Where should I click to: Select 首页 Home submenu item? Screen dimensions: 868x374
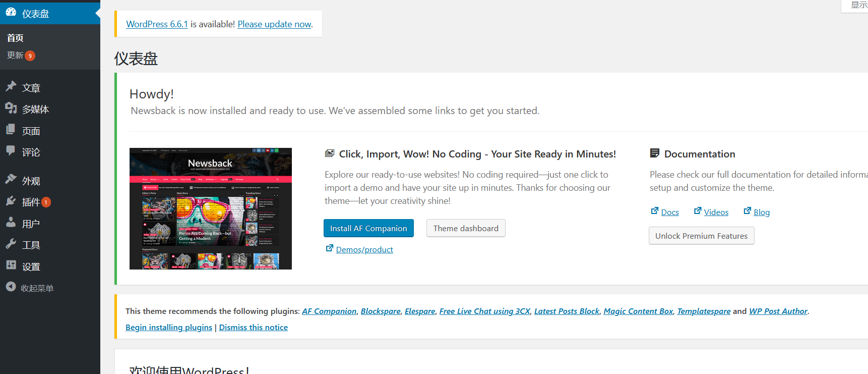pos(15,38)
